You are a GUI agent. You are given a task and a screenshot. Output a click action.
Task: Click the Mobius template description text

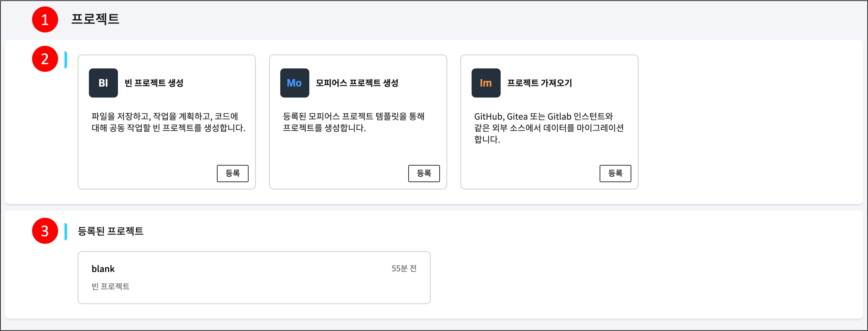coord(353,122)
